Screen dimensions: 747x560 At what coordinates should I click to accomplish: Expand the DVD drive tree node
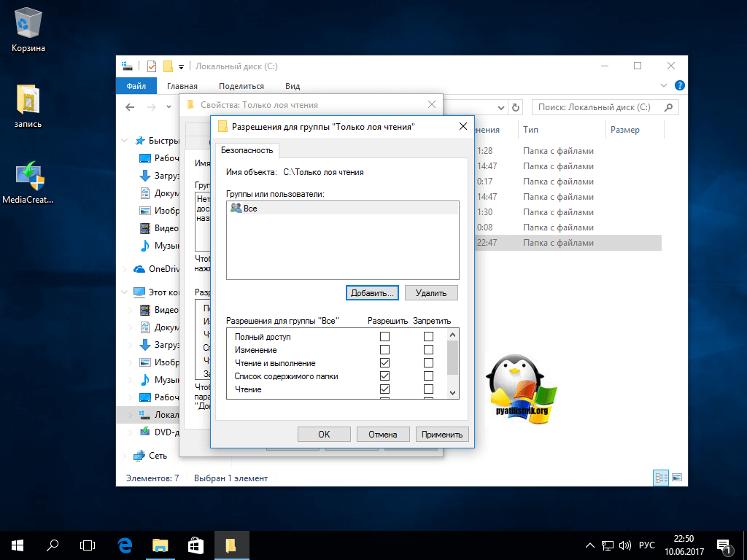[131, 432]
